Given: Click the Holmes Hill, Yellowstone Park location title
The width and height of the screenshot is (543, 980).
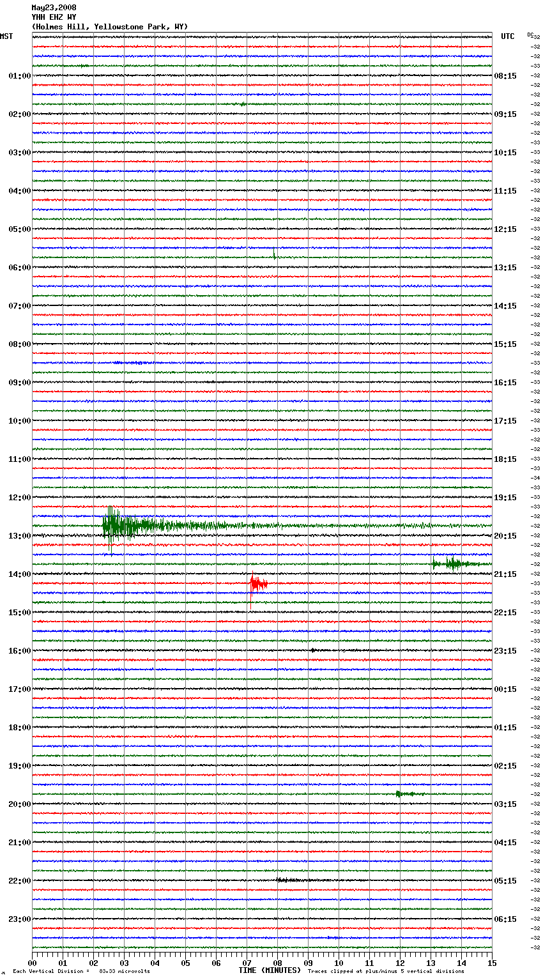Looking at the screenshot, I should click(x=110, y=27).
